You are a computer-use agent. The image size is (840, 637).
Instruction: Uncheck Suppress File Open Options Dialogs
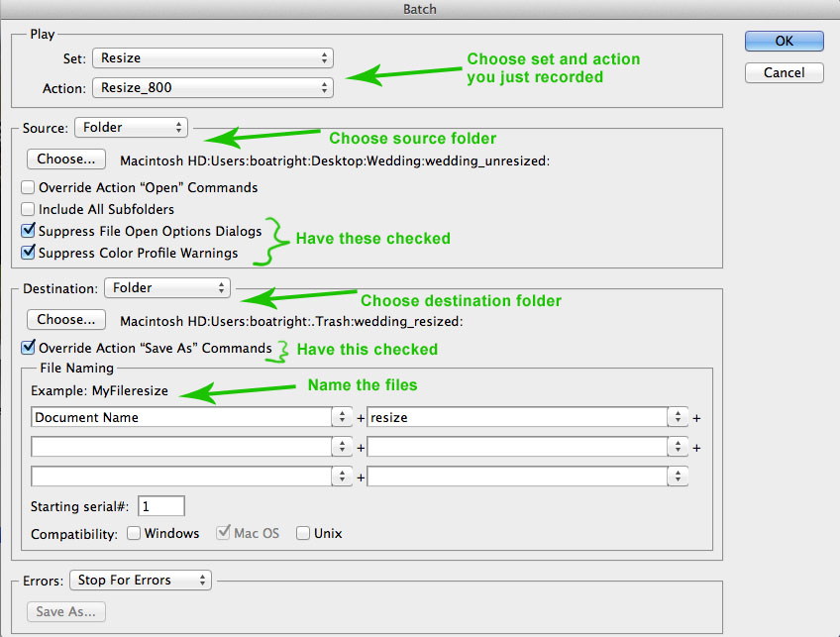28,231
